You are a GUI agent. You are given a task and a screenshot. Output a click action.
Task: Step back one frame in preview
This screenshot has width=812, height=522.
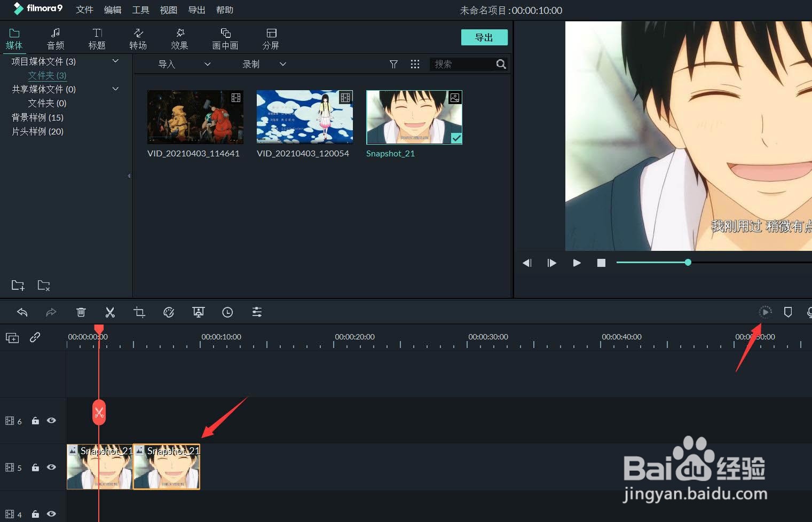[527, 263]
